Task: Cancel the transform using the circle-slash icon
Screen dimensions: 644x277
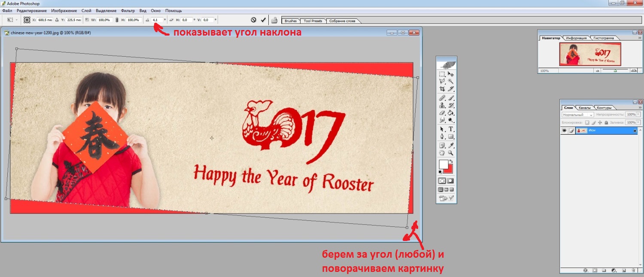Action: click(x=253, y=20)
